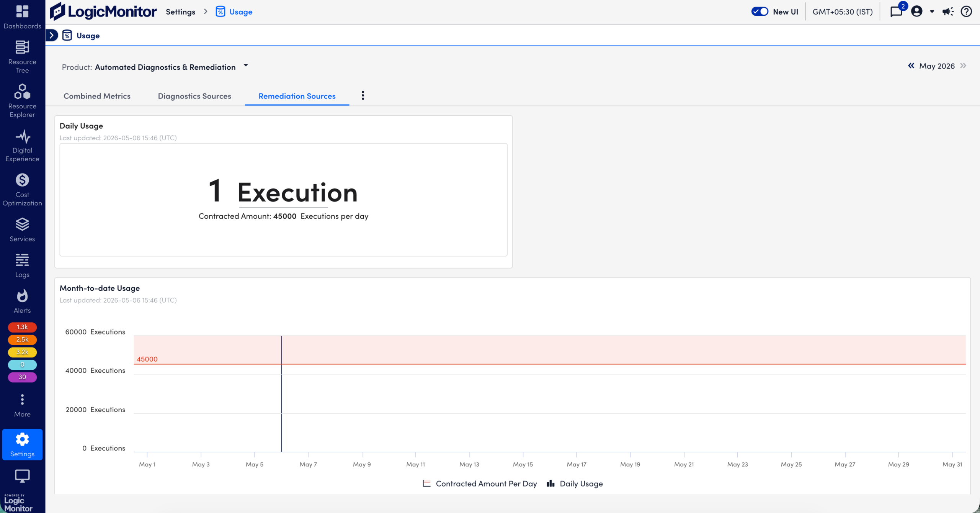The image size is (980, 513).
Task: Open Digital Experience section
Action: pyautogui.click(x=22, y=146)
